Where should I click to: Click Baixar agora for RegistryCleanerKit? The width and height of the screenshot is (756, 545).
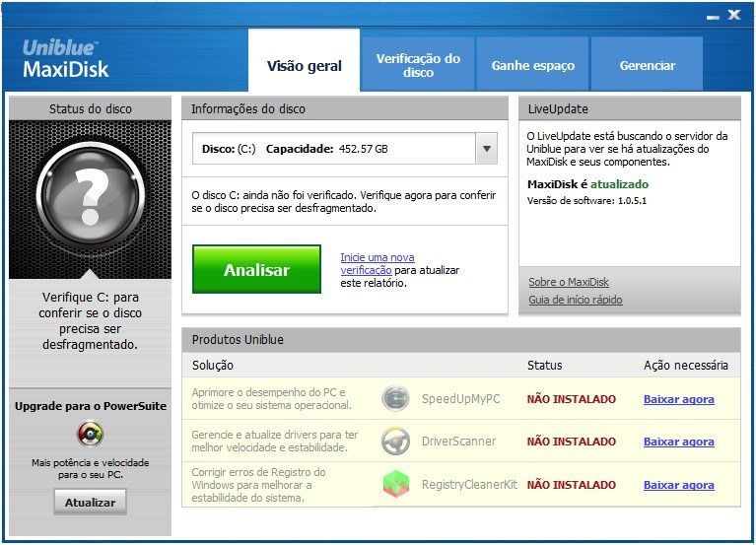click(x=679, y=485)
